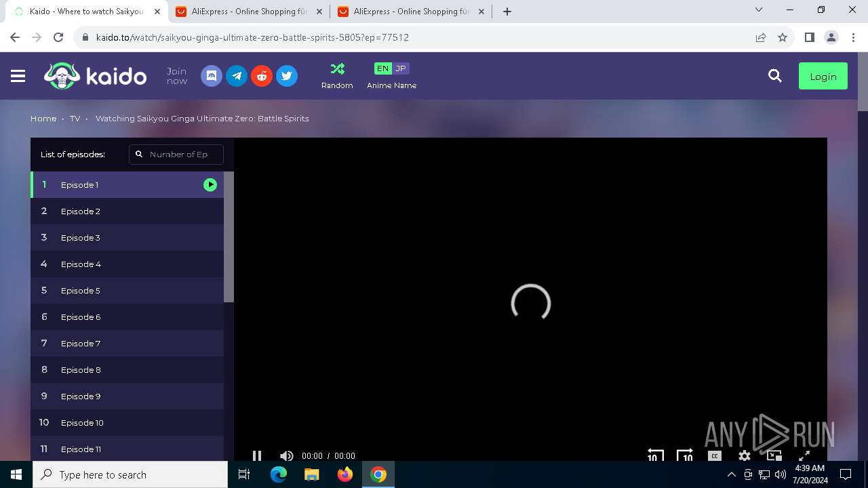The height and width of the screenshot is (488, 868).
Task: Reload the current page
Action: click(x=58, y=37)
